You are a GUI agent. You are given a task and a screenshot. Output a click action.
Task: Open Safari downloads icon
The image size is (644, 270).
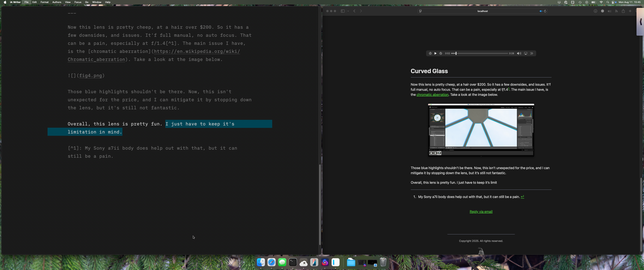[x=595, y=11]
